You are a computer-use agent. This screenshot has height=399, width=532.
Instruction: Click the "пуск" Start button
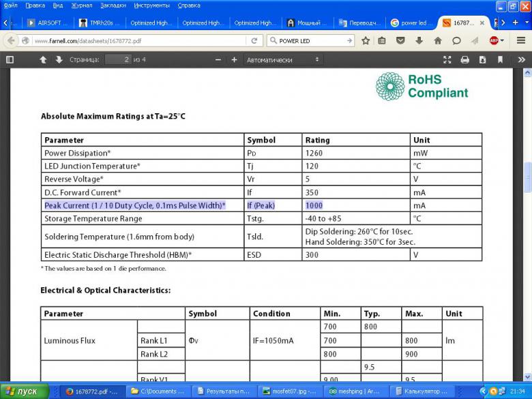pos(25,391)
